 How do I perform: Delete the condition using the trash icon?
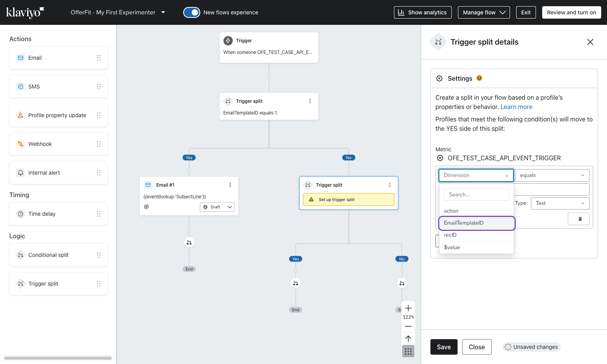(x=579, y=218)
